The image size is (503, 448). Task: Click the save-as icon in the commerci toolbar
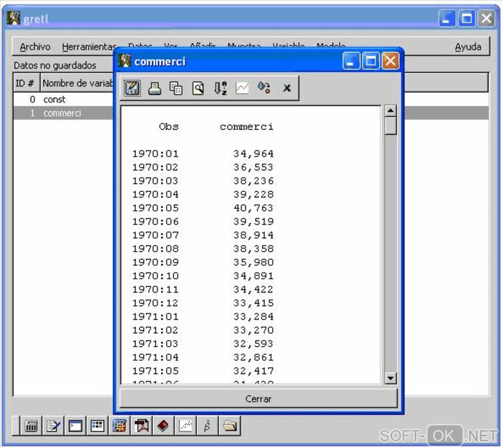[x=132, y=88]
